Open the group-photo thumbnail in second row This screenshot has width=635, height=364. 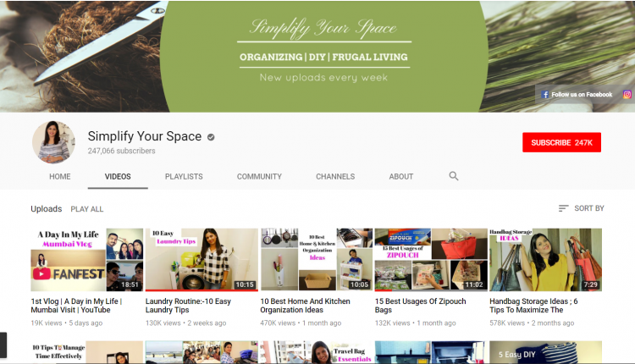[202, 352]
